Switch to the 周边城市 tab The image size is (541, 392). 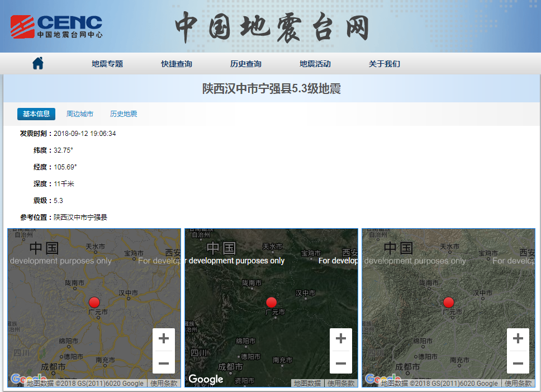tap(80, 114)
